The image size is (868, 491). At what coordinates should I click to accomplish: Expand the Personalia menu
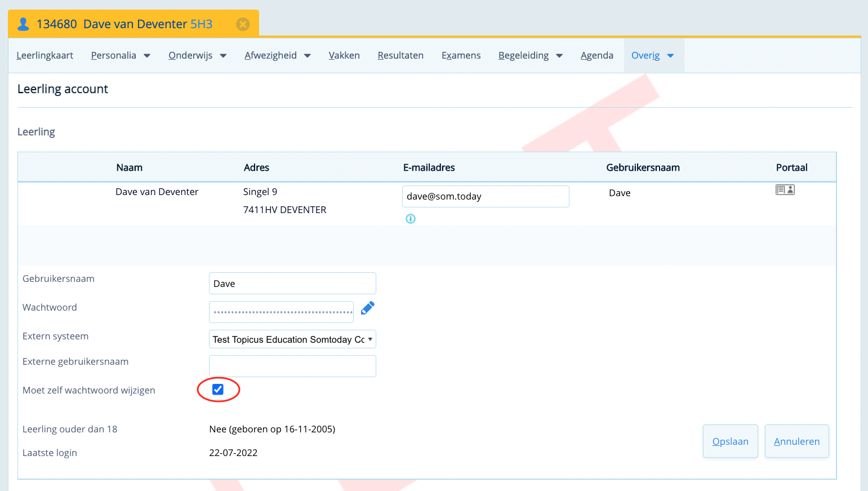121,55
